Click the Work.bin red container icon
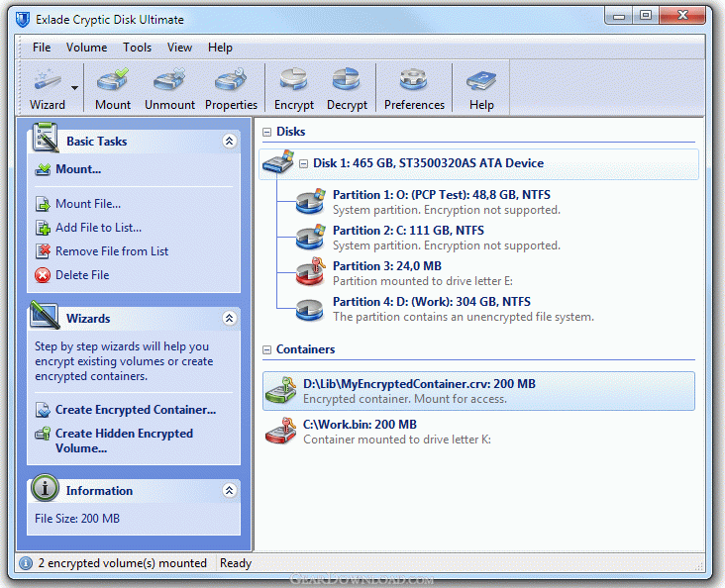This screenshot has width=725, height=588. click(280, 431)
